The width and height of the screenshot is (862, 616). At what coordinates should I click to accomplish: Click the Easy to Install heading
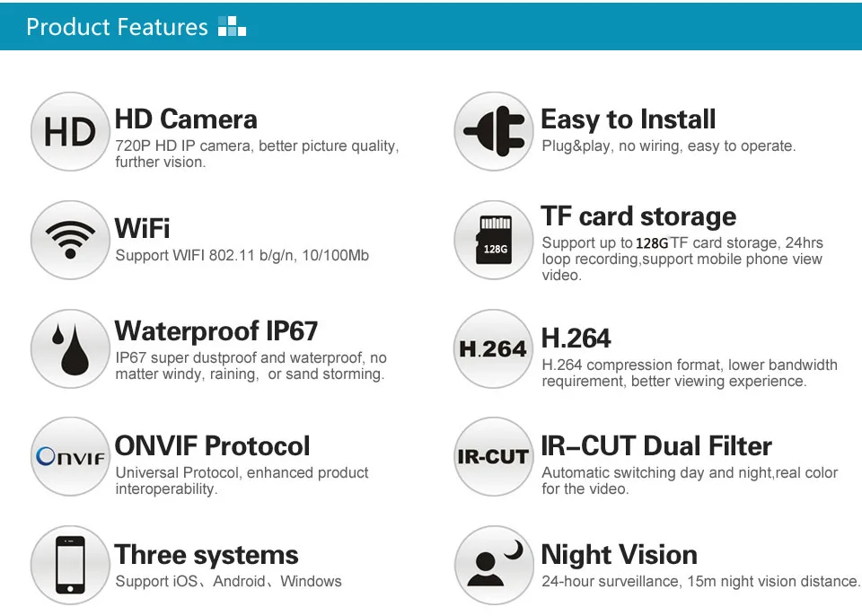tap(629, 119)
